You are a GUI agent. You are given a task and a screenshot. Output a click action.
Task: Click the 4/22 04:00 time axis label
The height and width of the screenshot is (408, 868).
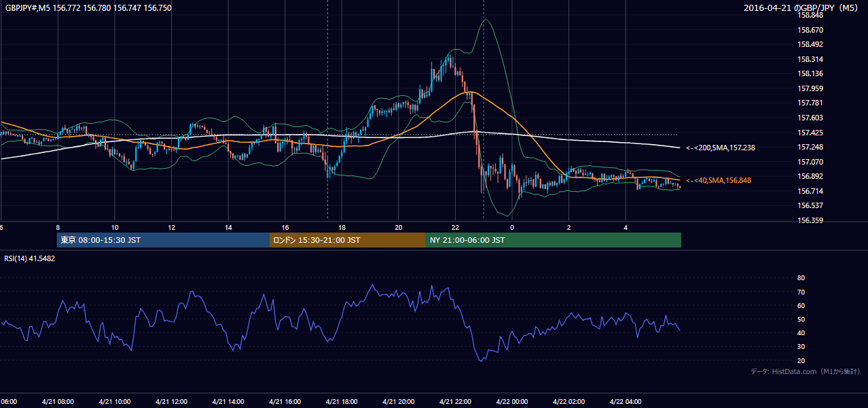626,401
